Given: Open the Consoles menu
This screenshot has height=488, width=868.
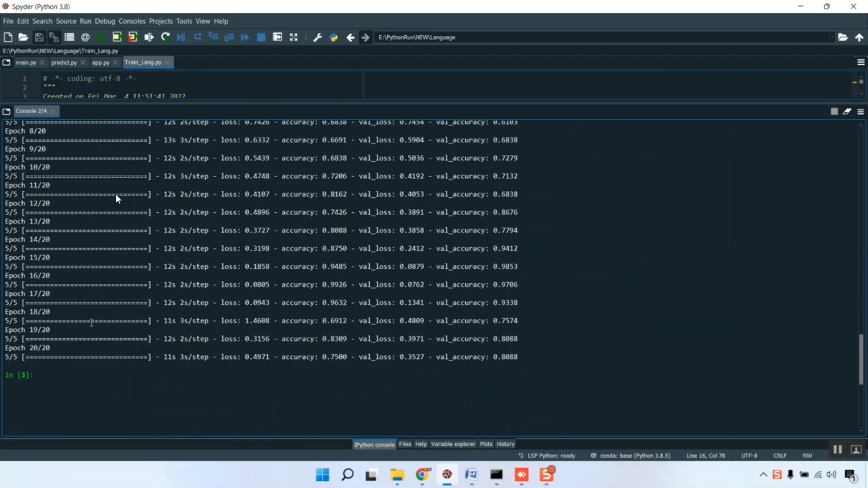Looking at the screenshot, I should [132, 21].
